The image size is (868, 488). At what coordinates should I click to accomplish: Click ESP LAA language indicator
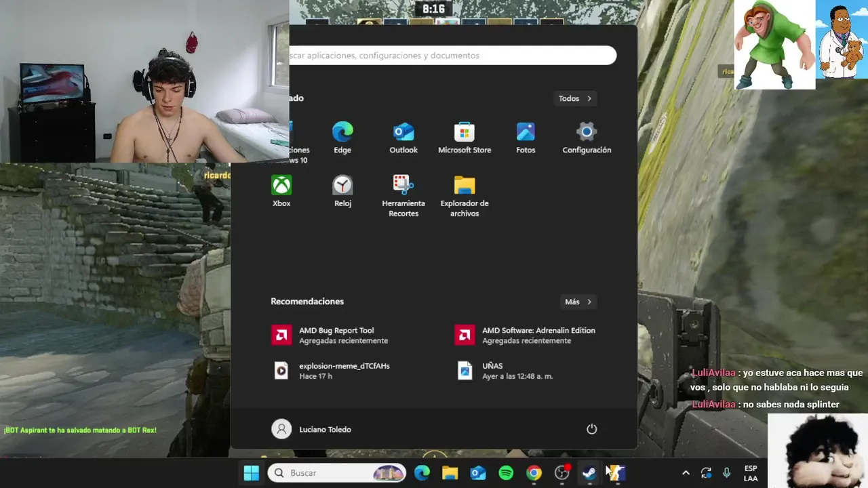(x=751, y=473)
